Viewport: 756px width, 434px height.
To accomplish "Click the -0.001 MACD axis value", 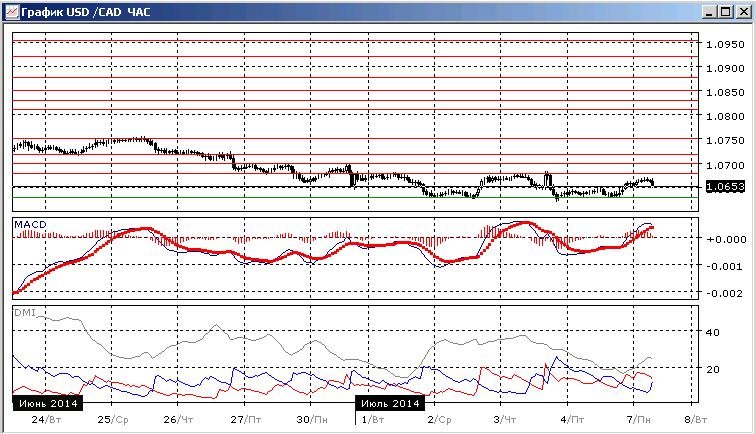I will coord(726,266).
